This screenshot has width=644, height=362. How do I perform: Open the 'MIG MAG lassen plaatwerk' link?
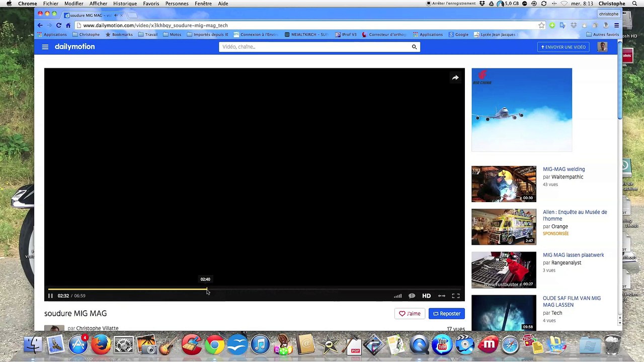coord(573,255)
